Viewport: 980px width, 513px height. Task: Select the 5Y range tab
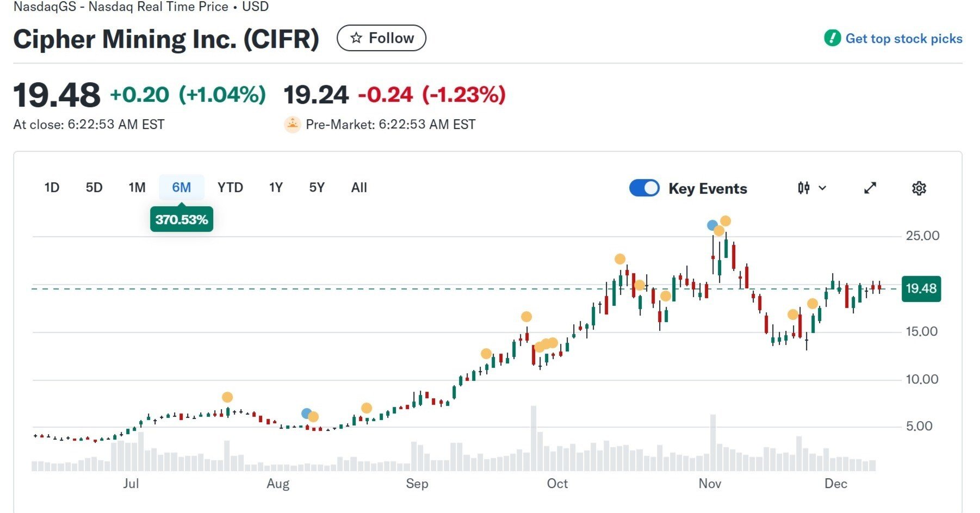tap(317, 187)
